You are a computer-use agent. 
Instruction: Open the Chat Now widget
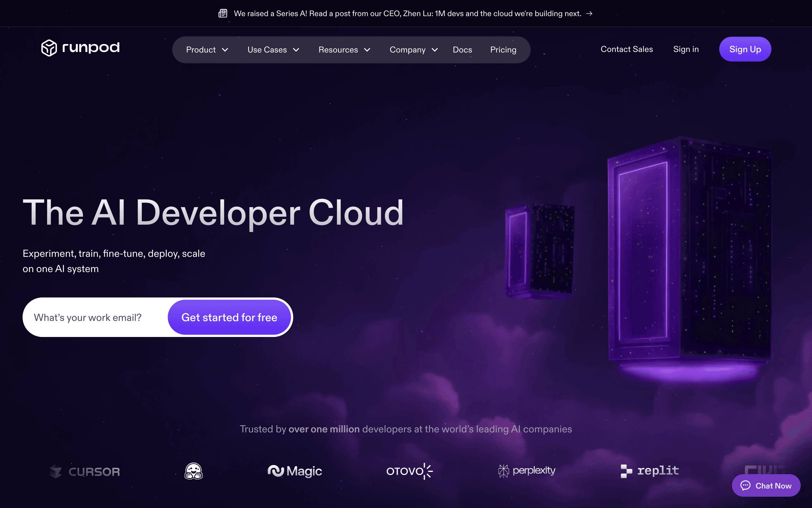[766, 485]
